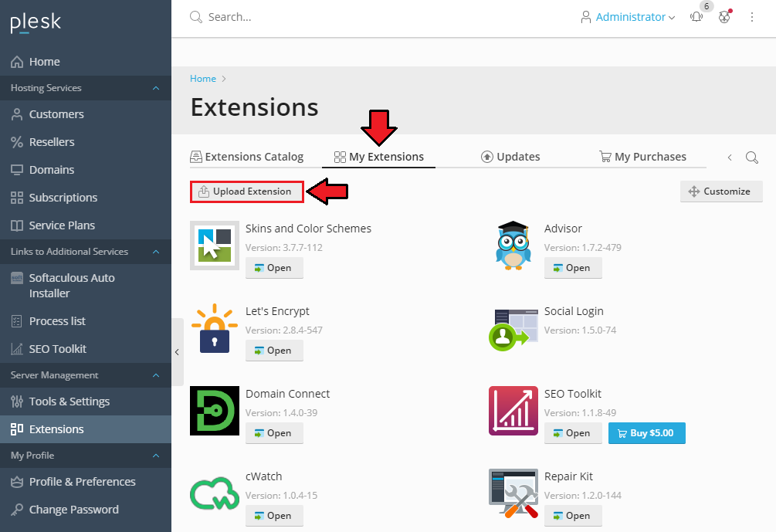Click the Upload Extension button
Viewport: 776px width, 532px height.
coord(247,191)
